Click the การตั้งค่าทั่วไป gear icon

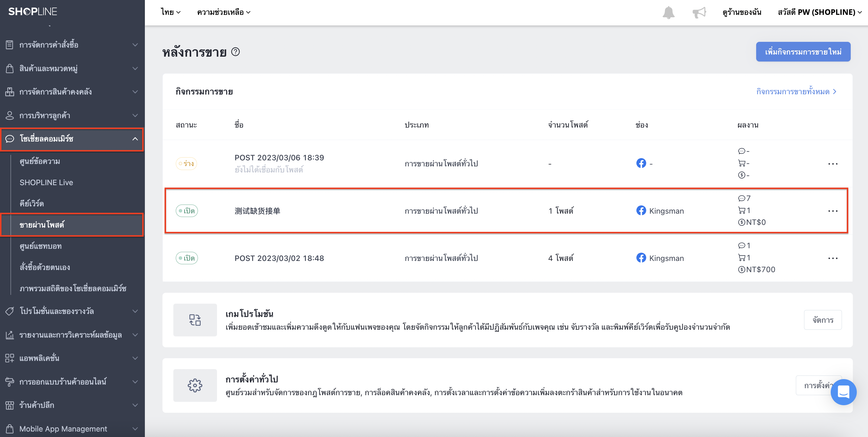point(195,385)
